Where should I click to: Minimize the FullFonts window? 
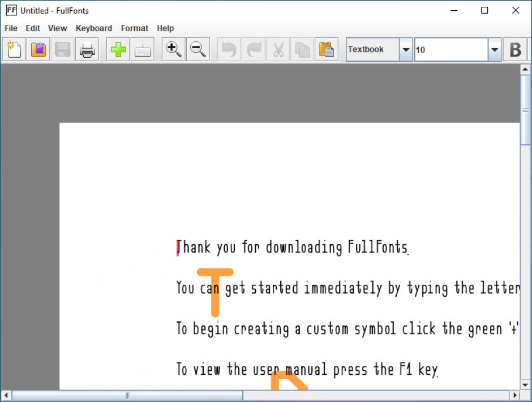click(x=454, y=10)
